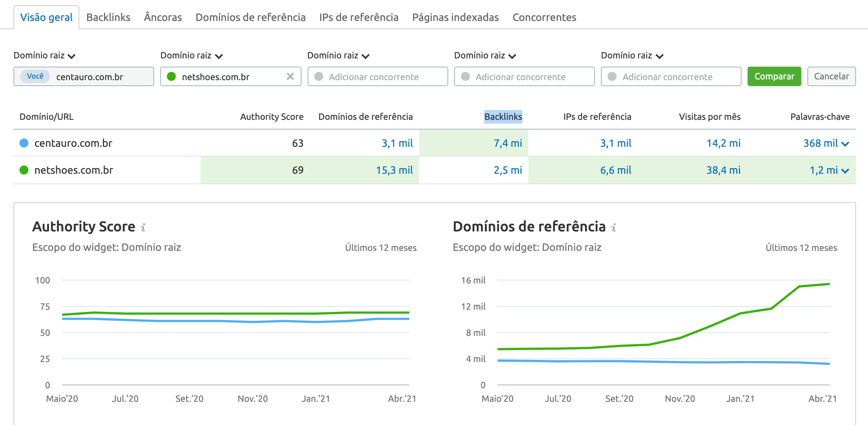Image resolution: width=868 pixels, height=425 pixels.
Task: Remove netshoes.com.br with the X icon
Action: click(x=290, y=76)
